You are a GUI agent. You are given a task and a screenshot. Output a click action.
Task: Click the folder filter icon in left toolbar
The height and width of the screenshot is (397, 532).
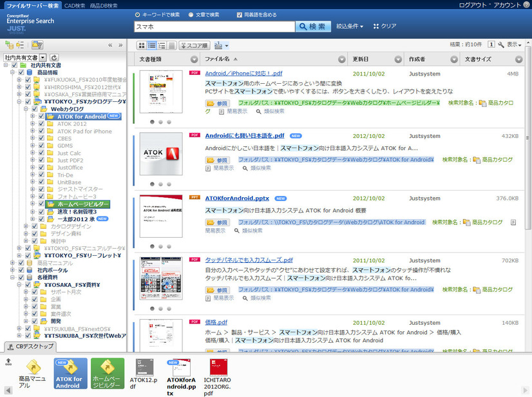pos(37,45)
